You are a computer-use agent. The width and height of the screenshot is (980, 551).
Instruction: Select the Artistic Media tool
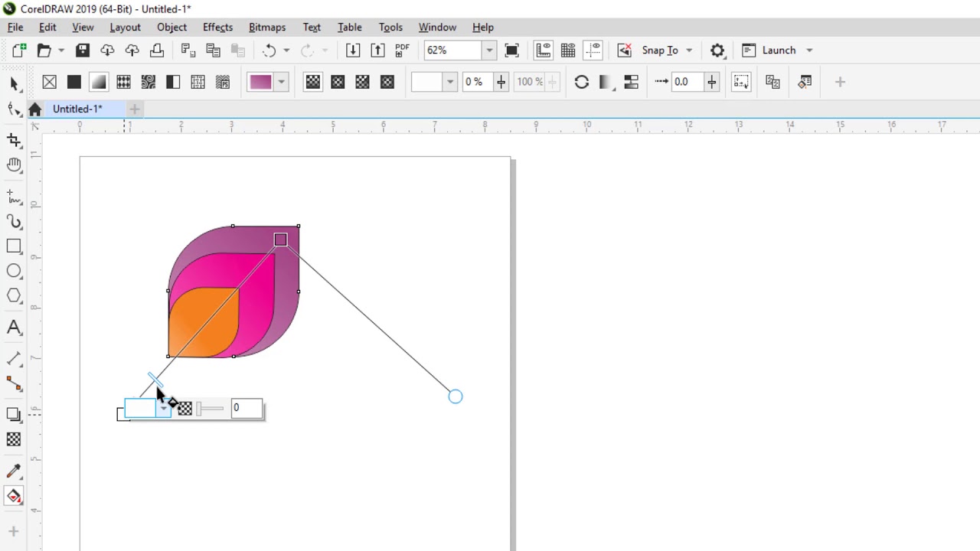[14, 221]
